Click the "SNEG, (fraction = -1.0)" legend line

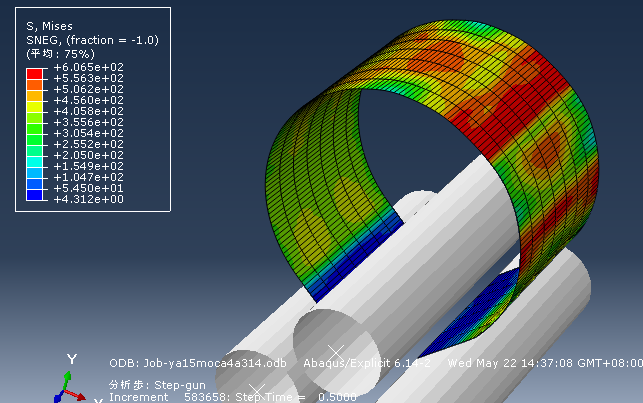tap(92, 40)
